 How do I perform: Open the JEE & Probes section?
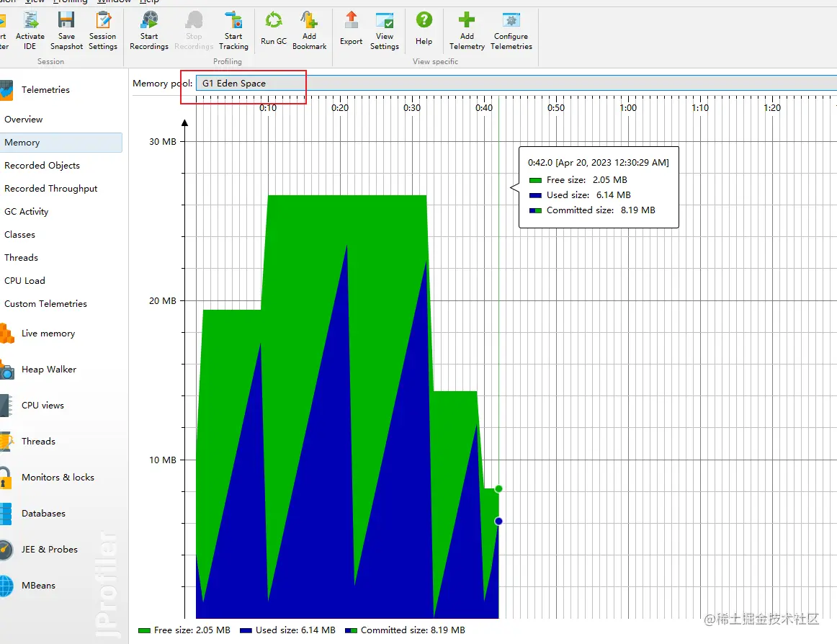[x=50, y=550]
